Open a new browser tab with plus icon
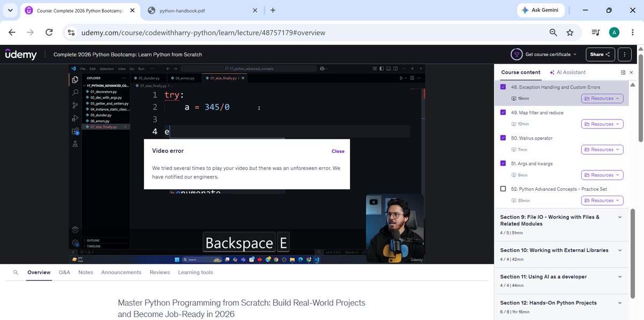The image size is (644, 320). click(273, 10)
